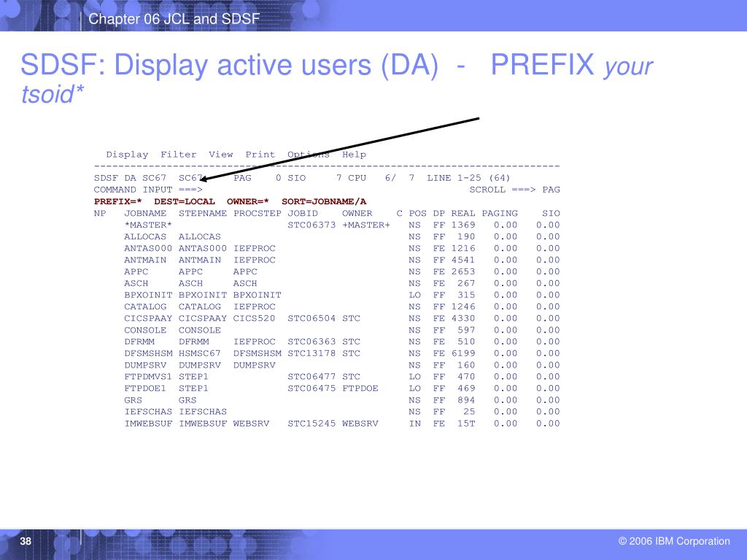Select the ANTMAIN job name
Viewport: 747px width, 560px height.
pos(145,260)
